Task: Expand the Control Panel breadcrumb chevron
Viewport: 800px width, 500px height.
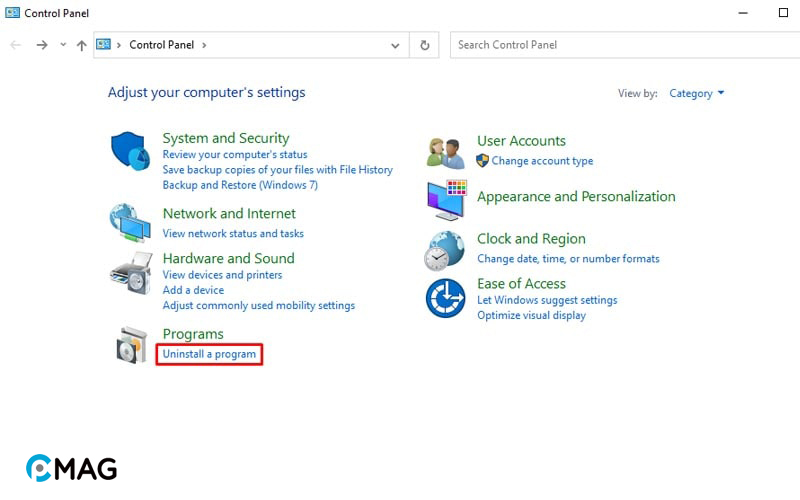Action: [x=204, y=45]
